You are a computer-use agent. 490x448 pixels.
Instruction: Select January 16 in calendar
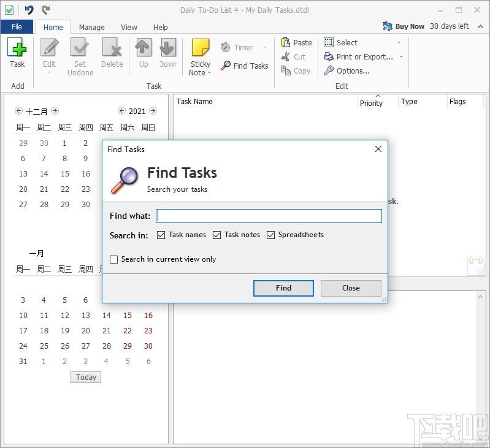(148, 316)
